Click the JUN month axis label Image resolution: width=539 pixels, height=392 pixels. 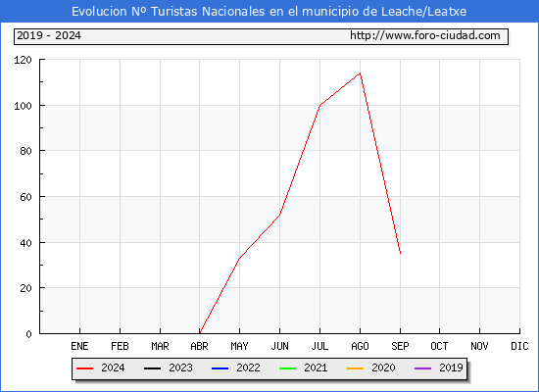pyautogui.click(x=280, y=346)
